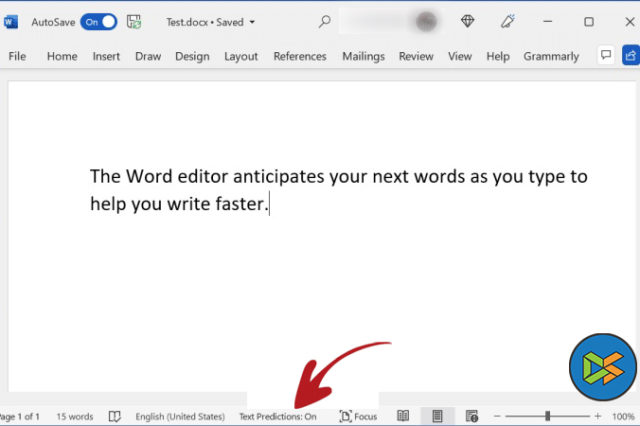Open the File menu
Viewport: 640px width, 426px height.
pyautogui.click(x=17, y=56)
